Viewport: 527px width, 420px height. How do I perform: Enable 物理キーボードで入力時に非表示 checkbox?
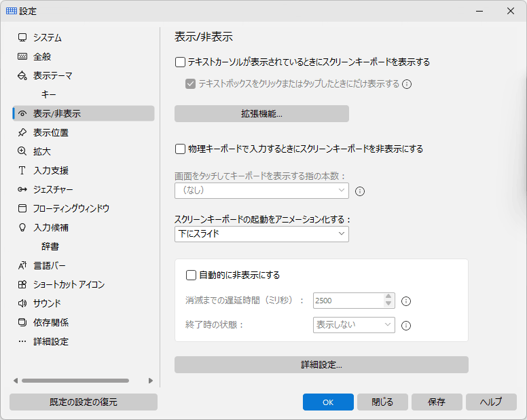pos(180,149)
